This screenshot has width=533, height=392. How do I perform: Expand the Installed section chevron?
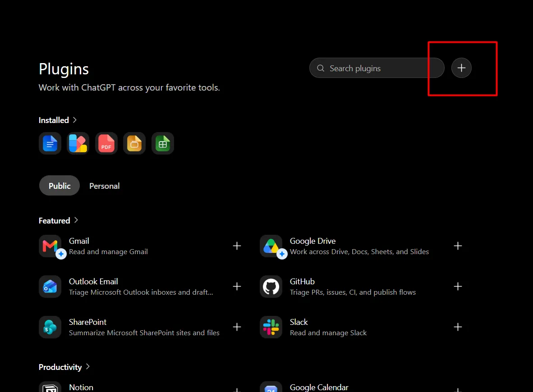click(x=75, y=120)
